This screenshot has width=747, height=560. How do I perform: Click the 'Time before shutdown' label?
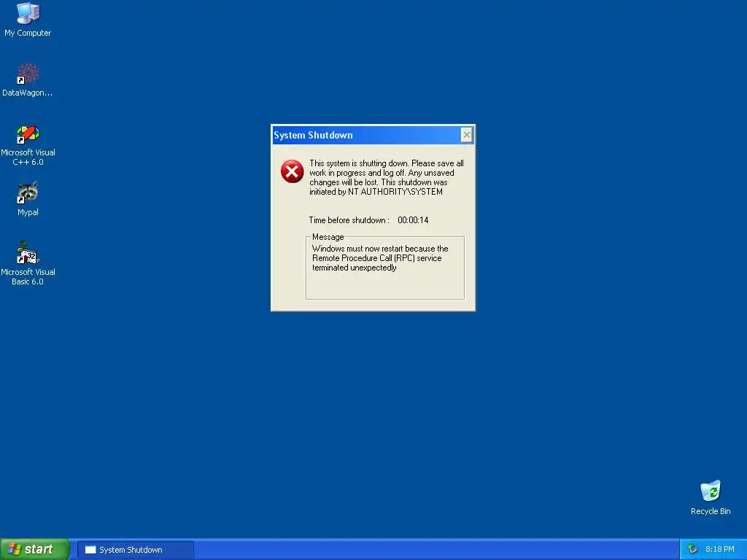tap(349, 220)
